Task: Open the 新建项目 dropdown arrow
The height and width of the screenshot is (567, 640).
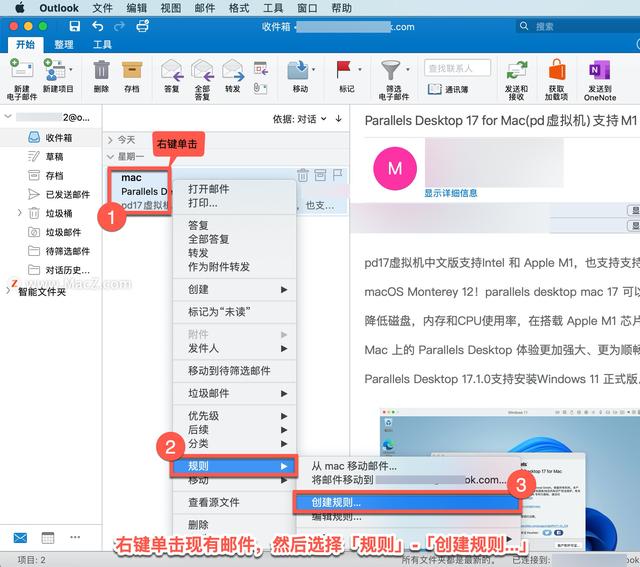Action: pyautogui.click(x=71, y=69)
